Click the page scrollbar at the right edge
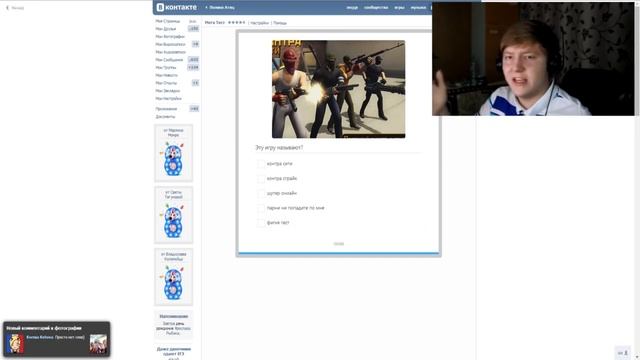This screenshot has width=640, height=360. pos(637,180)
